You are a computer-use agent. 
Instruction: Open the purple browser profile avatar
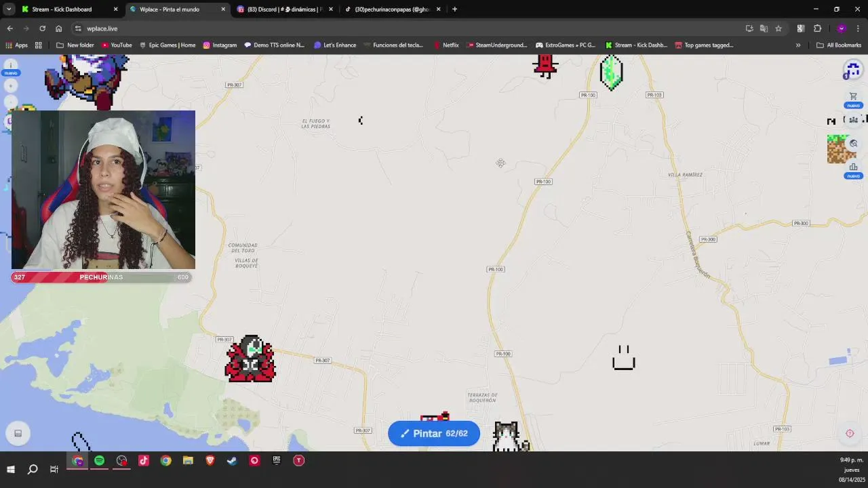(842, 28)
